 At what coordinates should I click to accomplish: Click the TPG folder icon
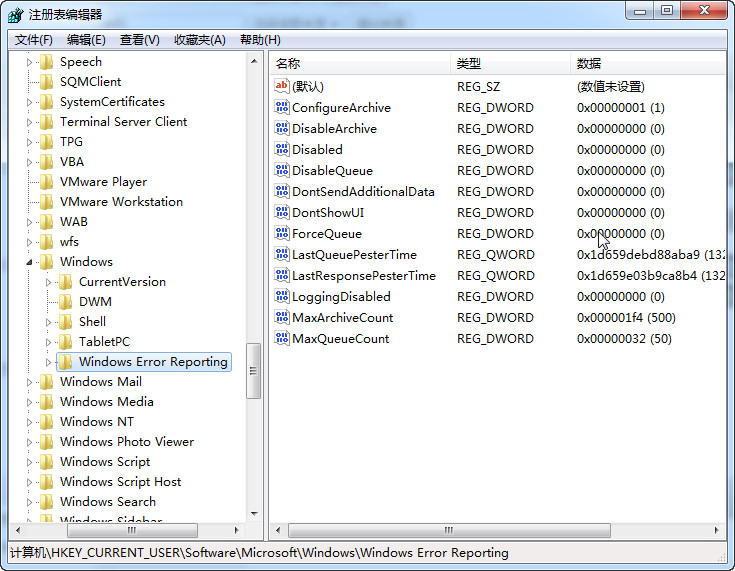pos(47,142)
